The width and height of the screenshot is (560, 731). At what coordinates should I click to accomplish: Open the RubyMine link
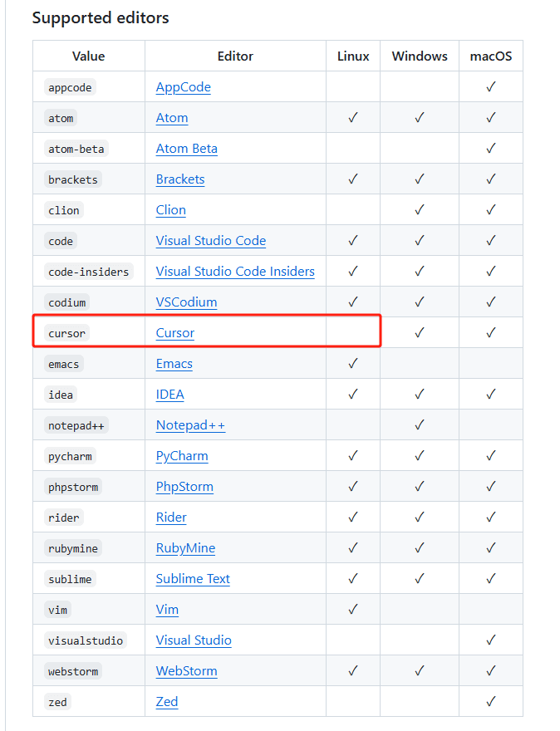tap(185, 549)
